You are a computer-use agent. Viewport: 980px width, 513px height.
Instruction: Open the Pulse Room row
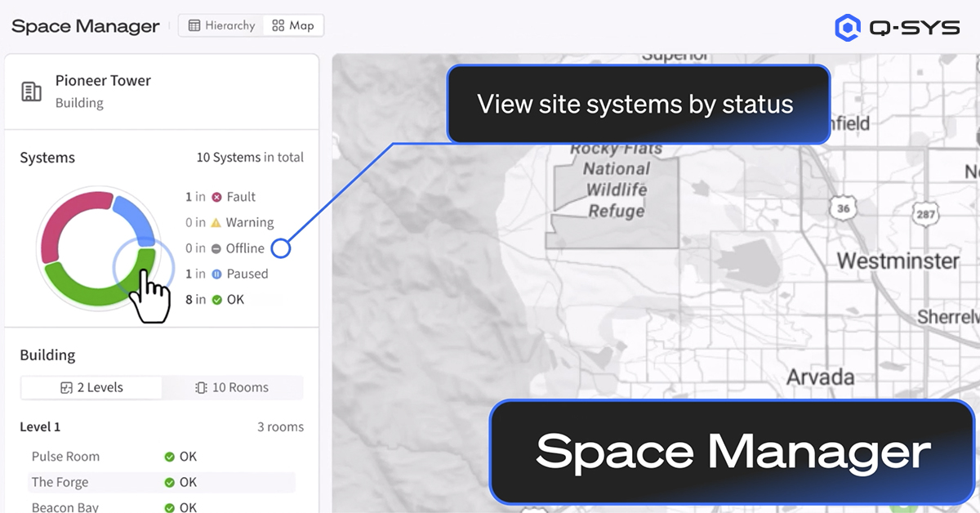pyautogui.click(x=162, y=457)
